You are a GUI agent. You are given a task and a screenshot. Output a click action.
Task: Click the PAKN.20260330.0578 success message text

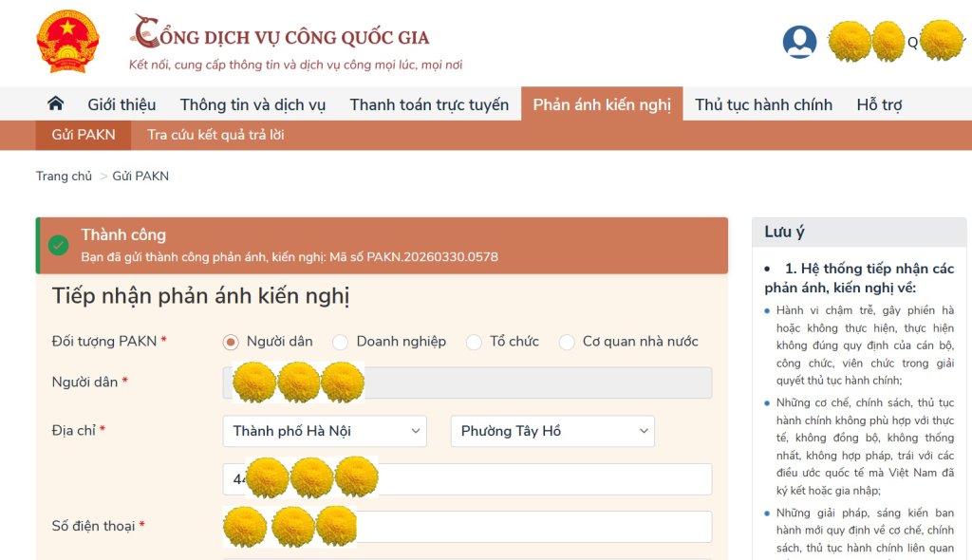point(290,256)
